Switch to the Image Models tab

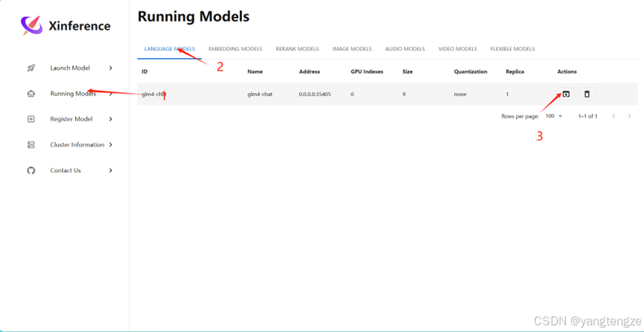(352, 49)
